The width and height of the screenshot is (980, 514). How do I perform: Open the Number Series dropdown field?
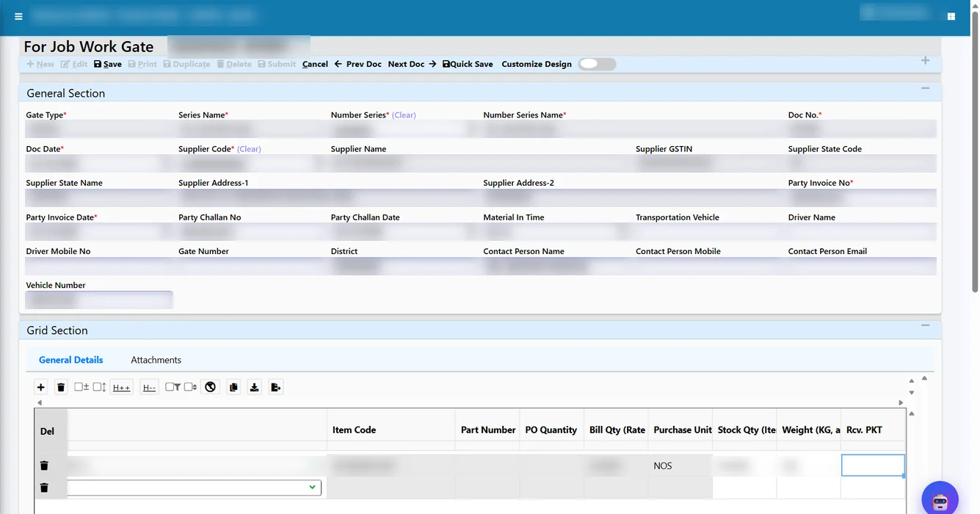click(404, 129)
